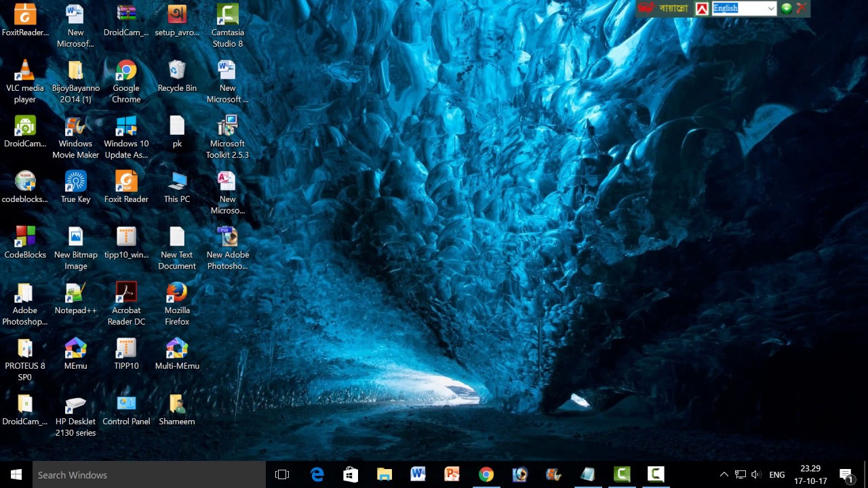The image size is (868, 488).
Task: Open volume control in system tray
Action: click(x=756, y=474)
